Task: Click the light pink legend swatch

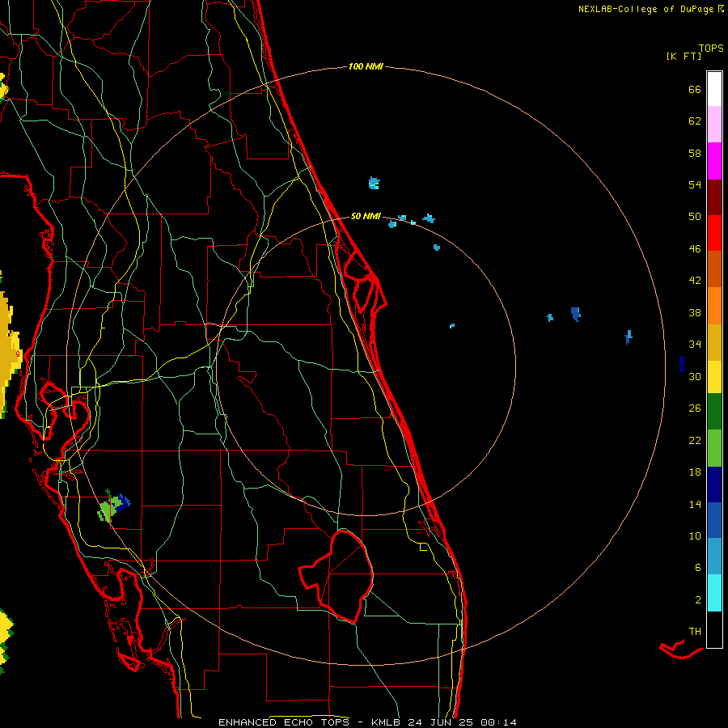Action: tap(714, 125)
